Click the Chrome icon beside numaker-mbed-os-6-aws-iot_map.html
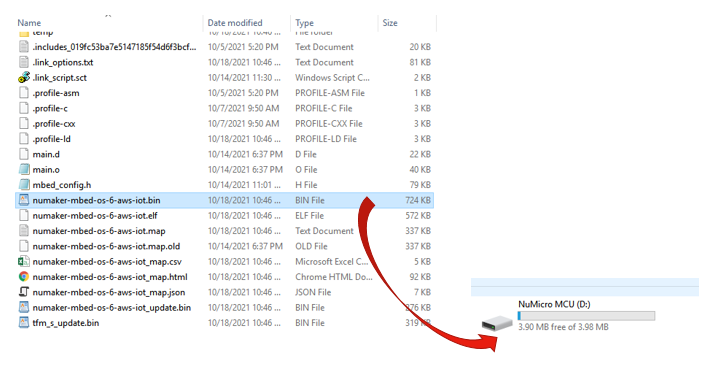711x368 pixels. point(24,276)
